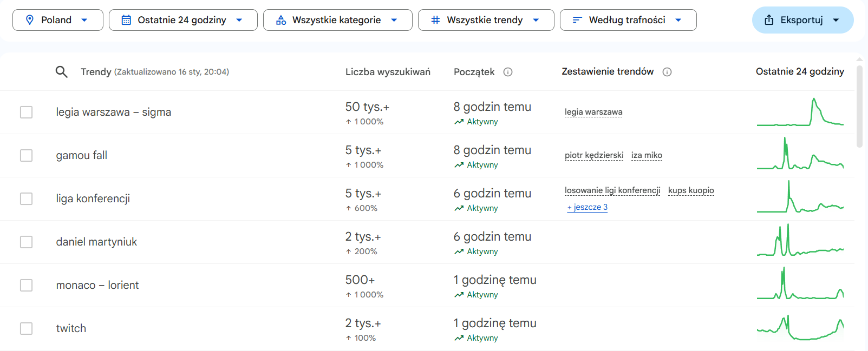Click the info icon next to Początek
The width and height of the screenshot is (868, 351).
pos(508,72)
